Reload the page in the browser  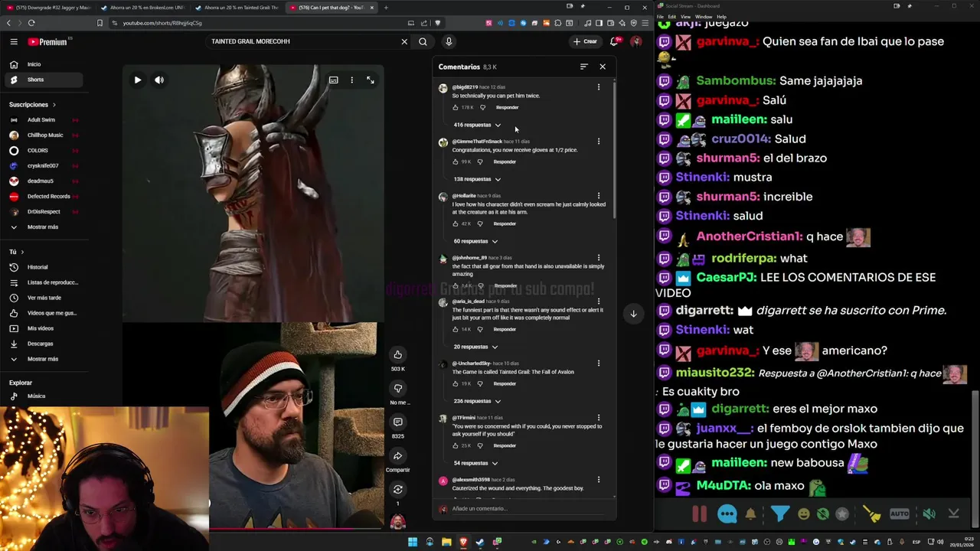(x=31, y=23)
